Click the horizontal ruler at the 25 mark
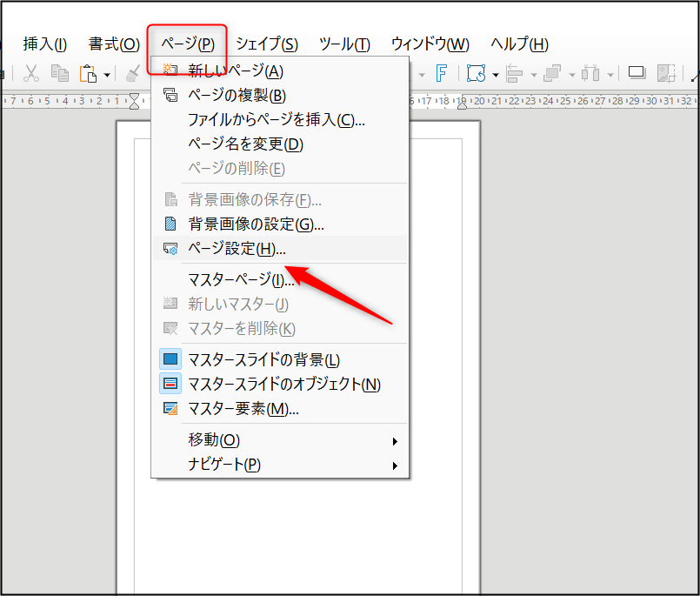The height and width of the screenshot is (596, 700). point(565,101)
